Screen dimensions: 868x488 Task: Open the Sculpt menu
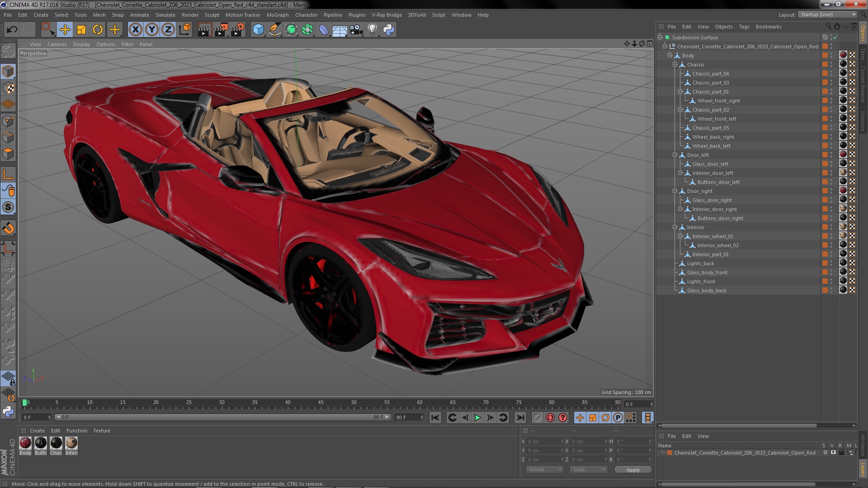click(212, 15)
